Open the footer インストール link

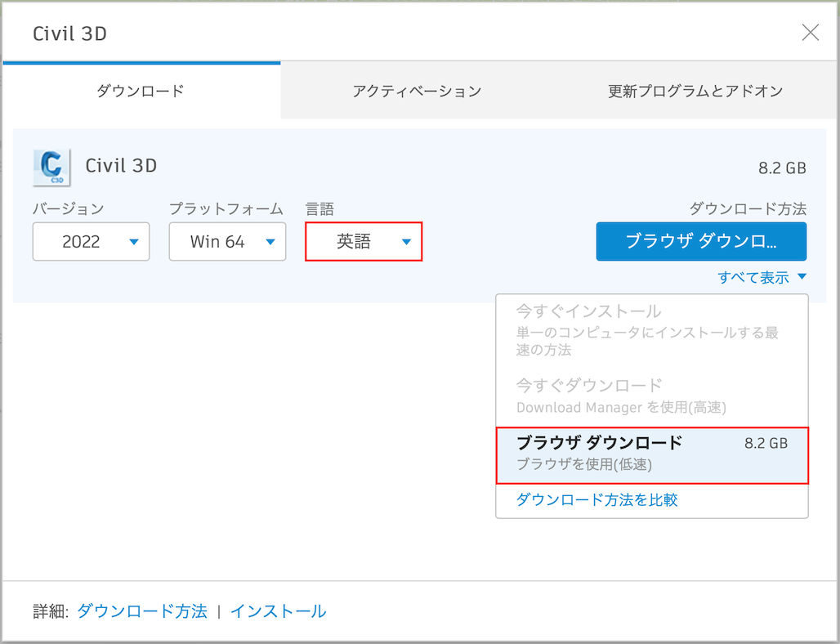coord(278,611)
